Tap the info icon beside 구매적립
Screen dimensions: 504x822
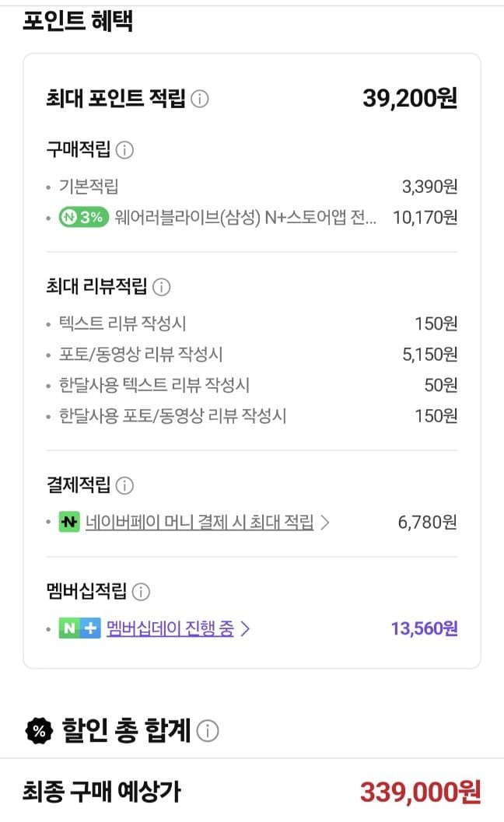pos(124,150)
